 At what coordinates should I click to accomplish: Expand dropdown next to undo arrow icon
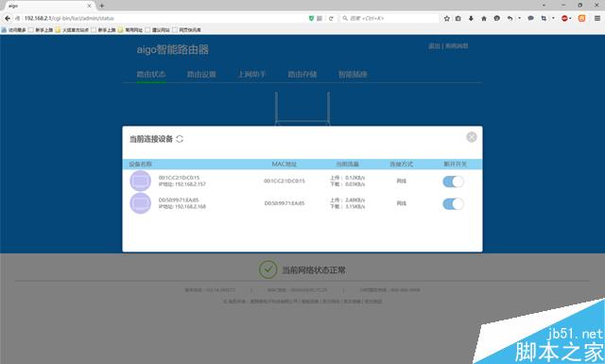click(519, 18)
